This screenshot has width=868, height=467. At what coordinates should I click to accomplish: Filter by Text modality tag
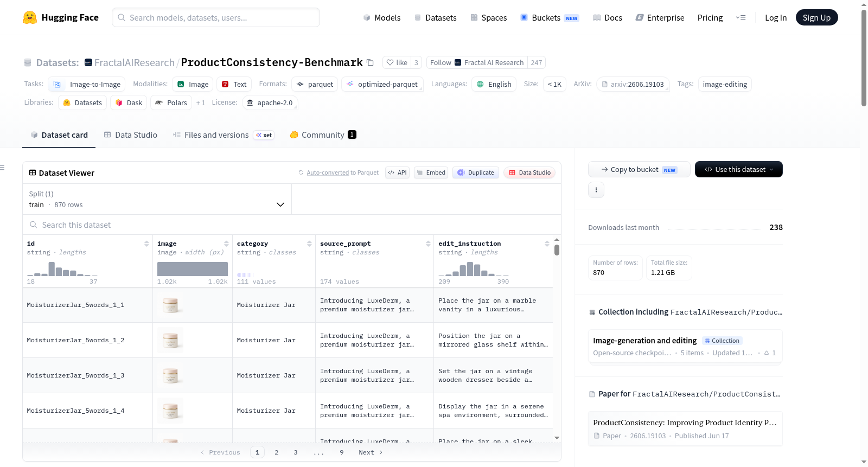[x=234, y=84]
